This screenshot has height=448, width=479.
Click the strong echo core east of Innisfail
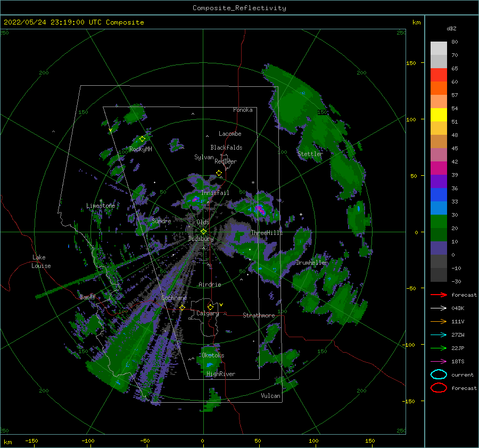point(260,209)
